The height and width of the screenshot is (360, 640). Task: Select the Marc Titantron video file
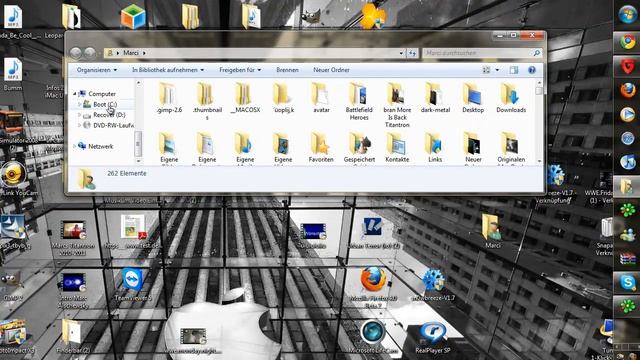tap(73, 237)
